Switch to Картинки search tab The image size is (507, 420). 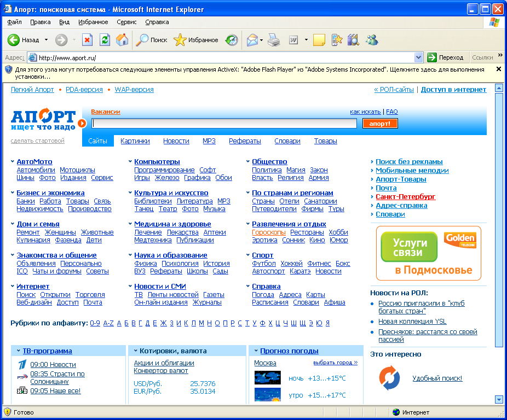pos(135,141)
